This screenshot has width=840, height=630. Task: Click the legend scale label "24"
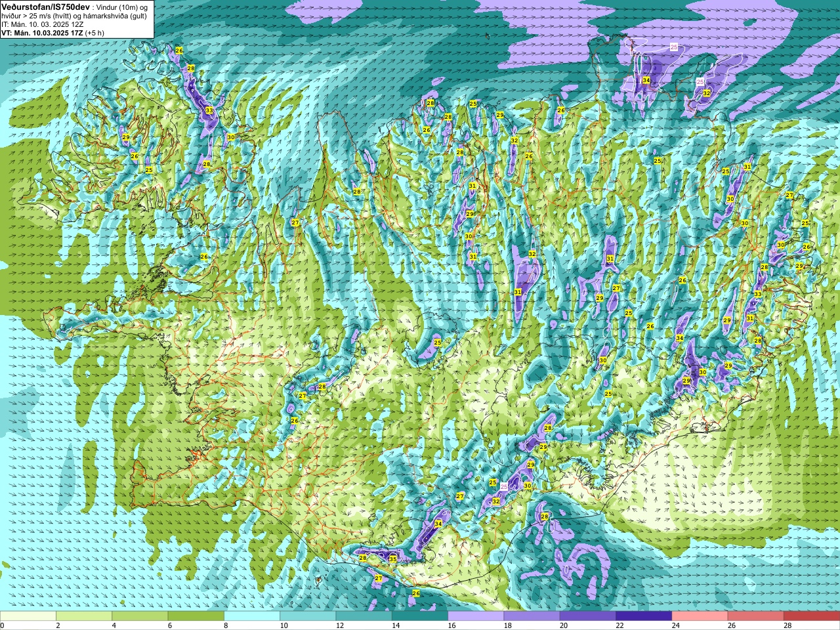(675, 625)
